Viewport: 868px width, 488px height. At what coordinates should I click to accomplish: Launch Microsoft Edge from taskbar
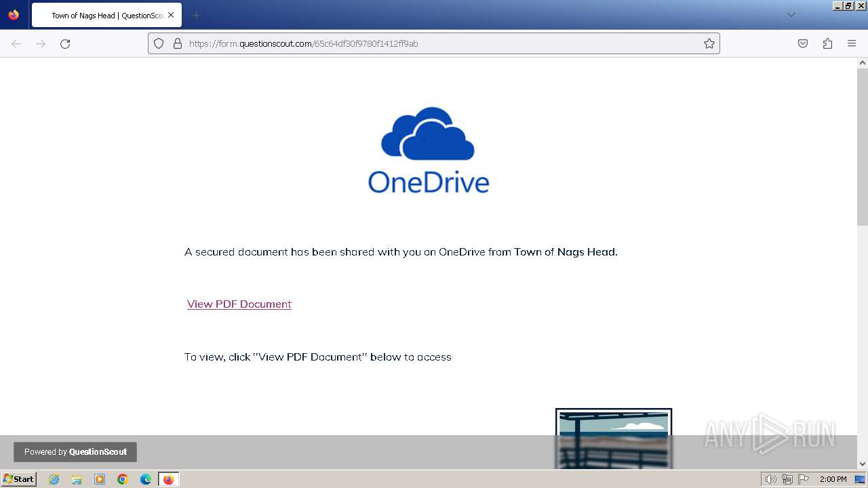pyautogui.click(x=145, y=479)
